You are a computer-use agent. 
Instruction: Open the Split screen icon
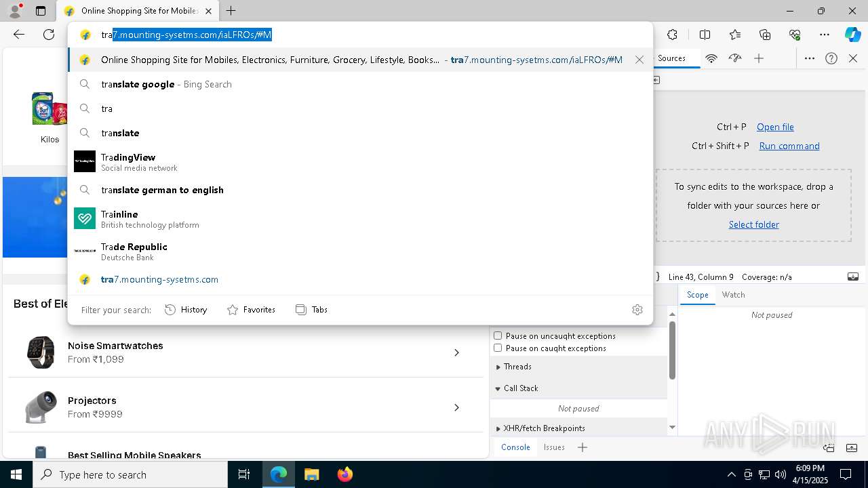pyautogui.click(x=705, y=35)
